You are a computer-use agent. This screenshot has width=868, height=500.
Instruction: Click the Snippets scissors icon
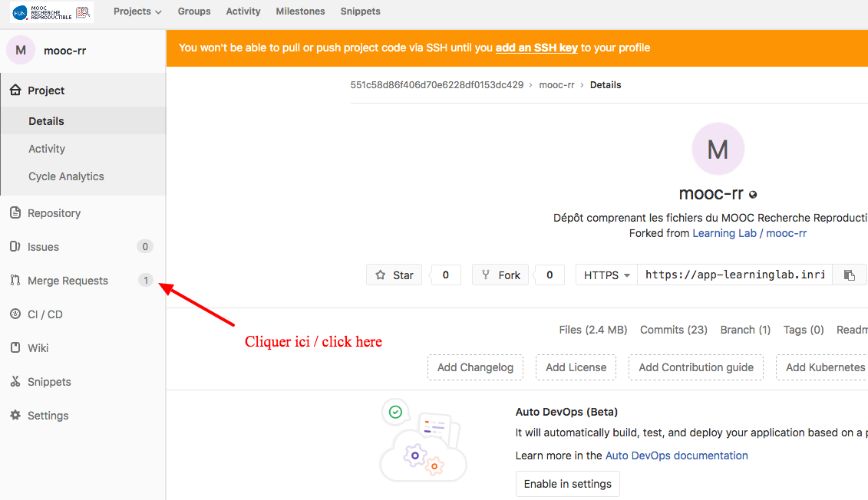15,382
